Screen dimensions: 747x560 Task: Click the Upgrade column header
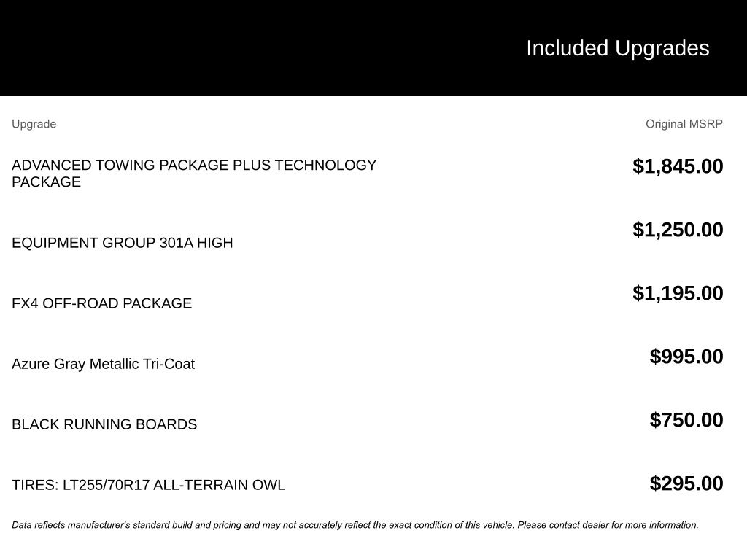coord(34,124)
